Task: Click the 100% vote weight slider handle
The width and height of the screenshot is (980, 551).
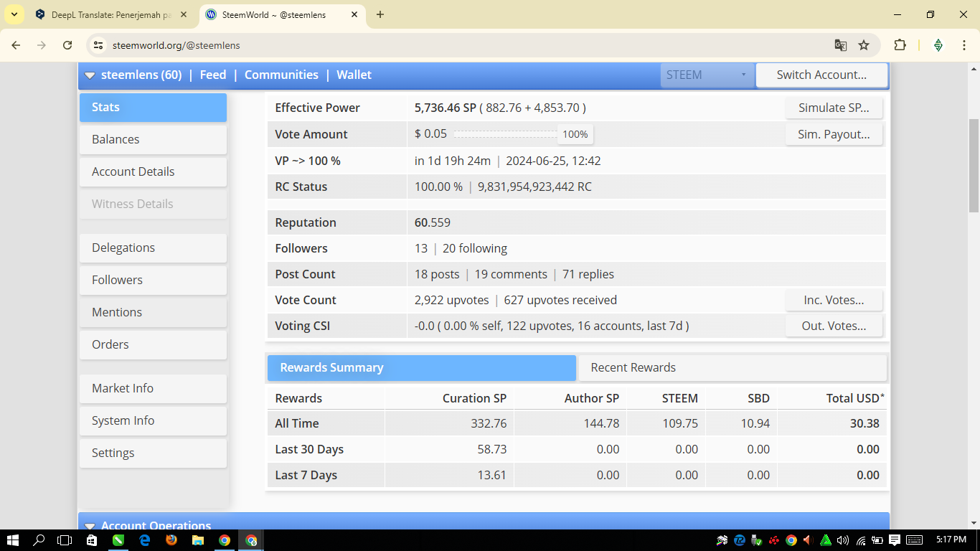Action: point(575,134)
